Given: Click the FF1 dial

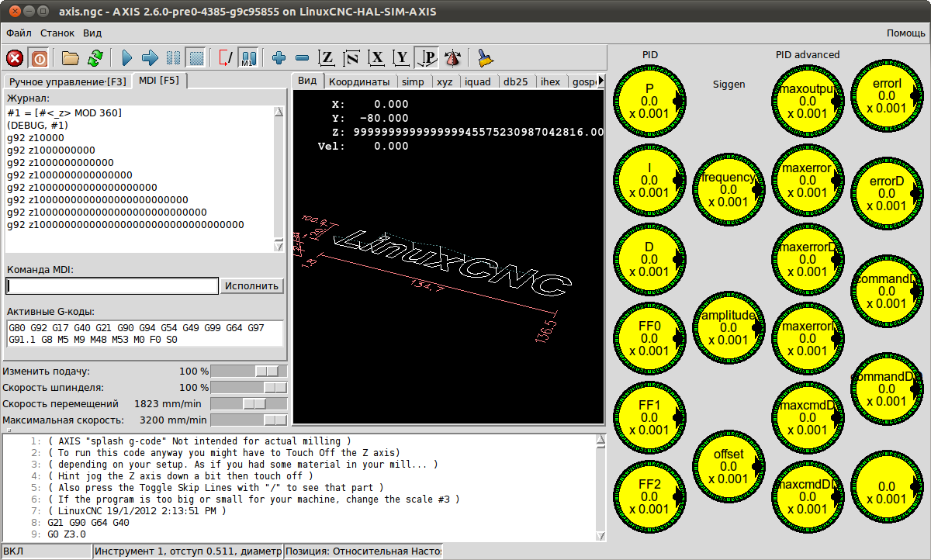Looking at the screenshot, I should click(649, 418).
